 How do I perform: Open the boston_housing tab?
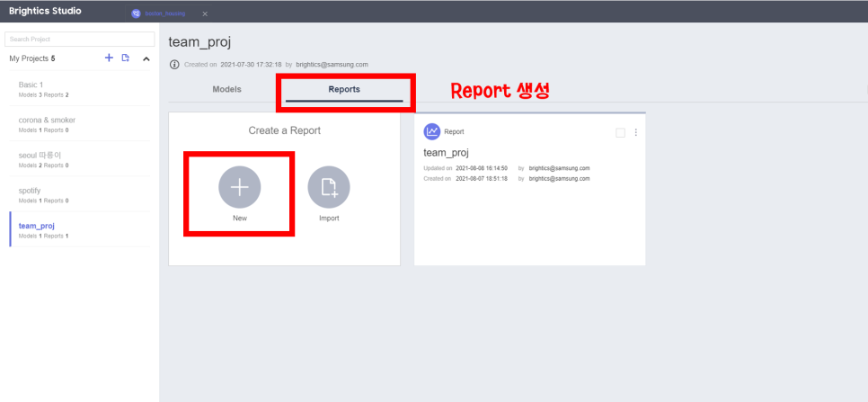(x=165, y=13)
